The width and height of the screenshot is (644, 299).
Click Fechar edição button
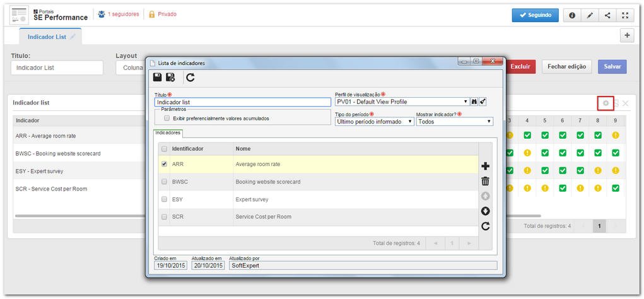click(566, 66)
